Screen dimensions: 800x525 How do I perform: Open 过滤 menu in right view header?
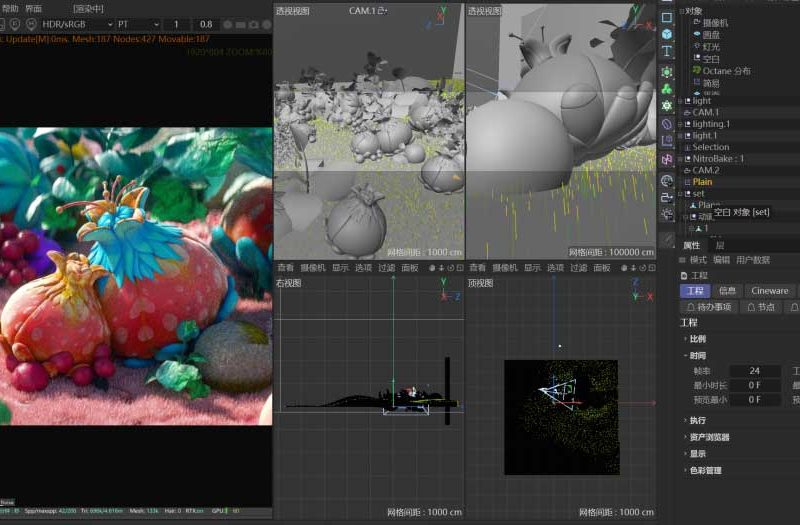coord(387,268)
